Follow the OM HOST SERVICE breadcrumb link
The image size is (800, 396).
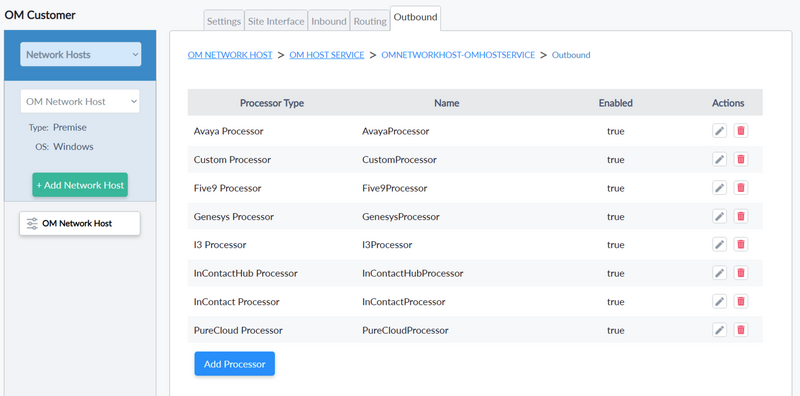pos(327,55)
